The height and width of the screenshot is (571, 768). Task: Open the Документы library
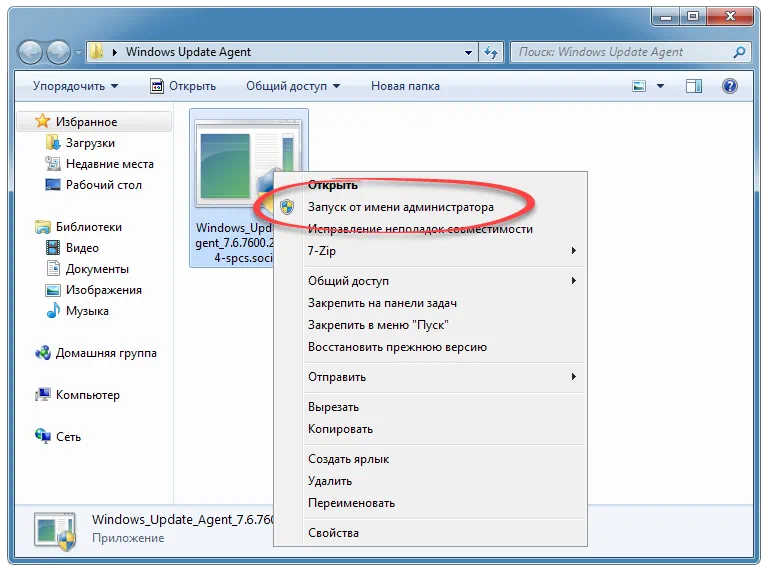pos(97,269)
